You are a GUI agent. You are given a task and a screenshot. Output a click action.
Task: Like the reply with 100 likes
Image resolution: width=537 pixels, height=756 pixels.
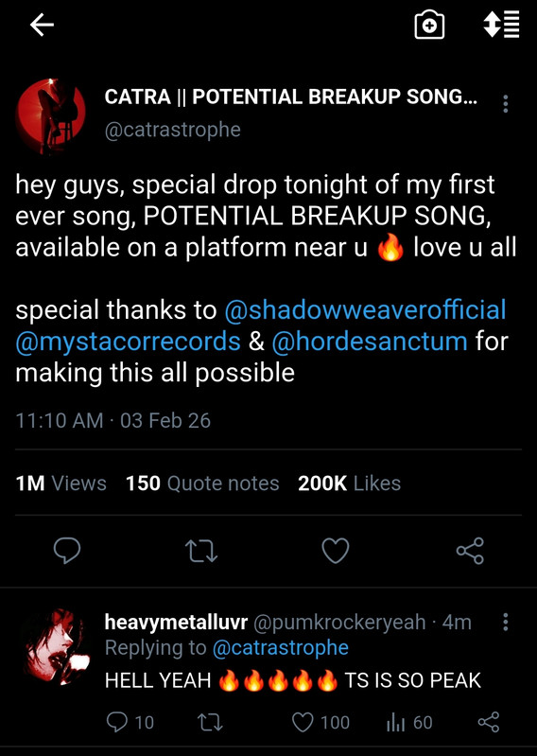320,722
